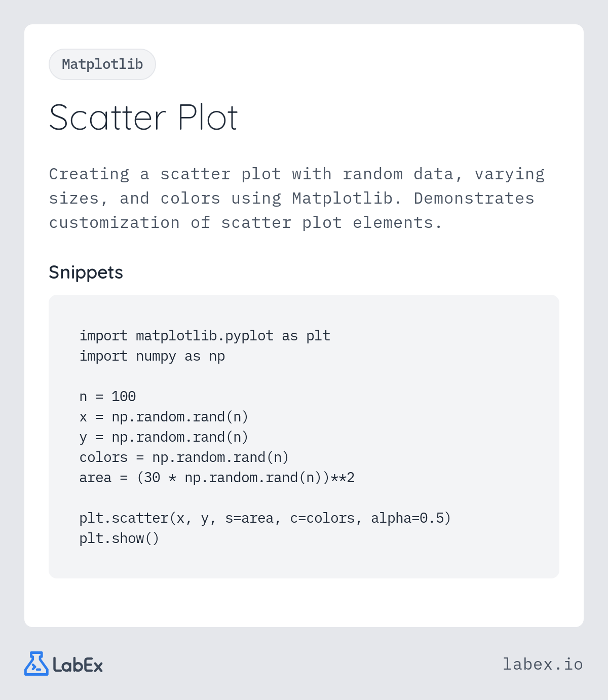608x700 pixels.
Task: Click the import matplotlib.pyplot code line
Action: coord(205,336)
